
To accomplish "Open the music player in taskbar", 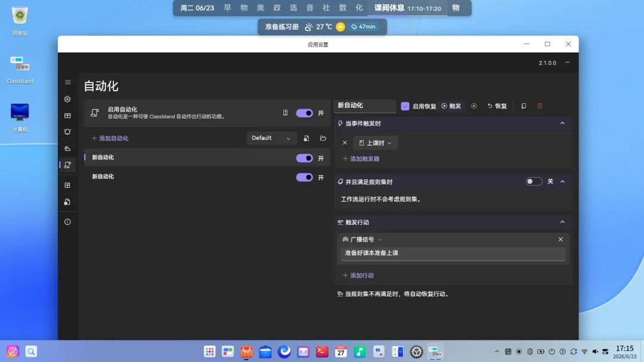I will (x=360, y=352).
